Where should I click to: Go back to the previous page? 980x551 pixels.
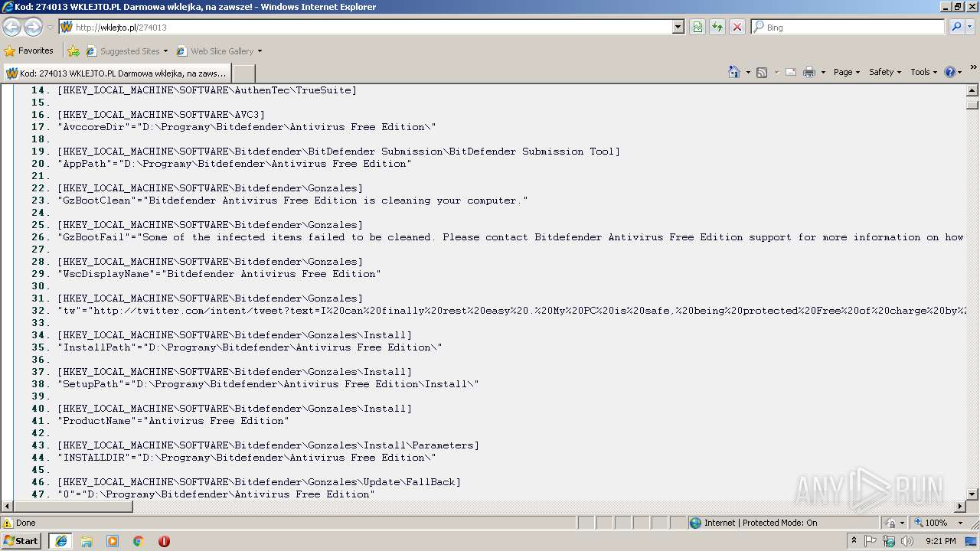[12, 27]
